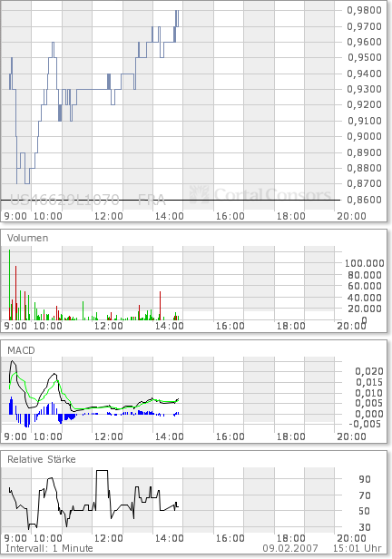The image size is (392, 559).
Task: Click the 0,005 MACD axis label
Action: pyautogui.click(x=369, y=403)
